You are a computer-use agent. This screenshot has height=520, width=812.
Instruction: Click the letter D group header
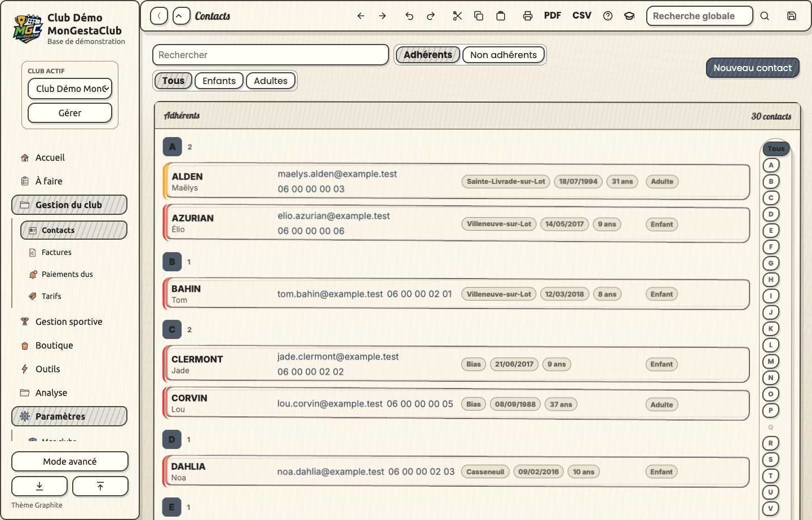click(x=172, y=439)
